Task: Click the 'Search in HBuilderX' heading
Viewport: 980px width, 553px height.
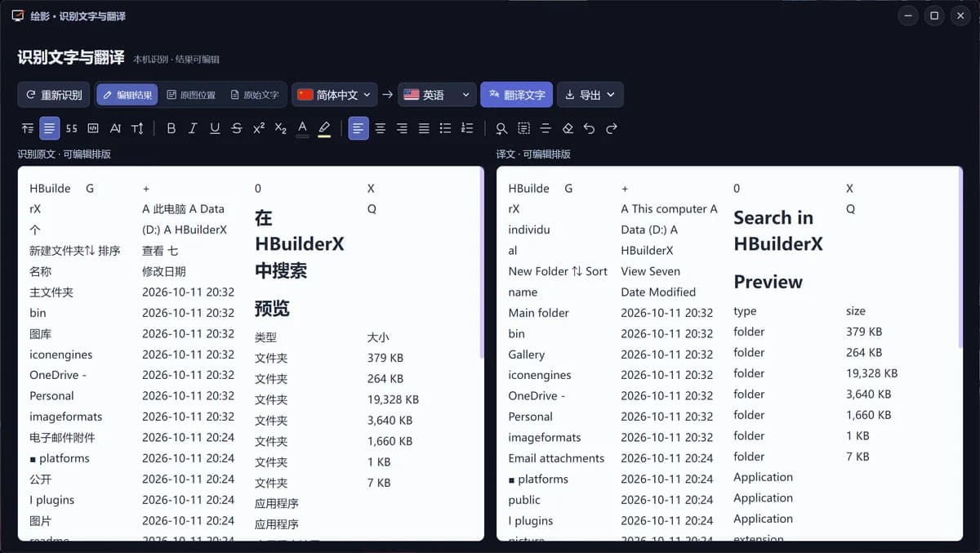Action: pyautogui.click(x=778, y=230)
